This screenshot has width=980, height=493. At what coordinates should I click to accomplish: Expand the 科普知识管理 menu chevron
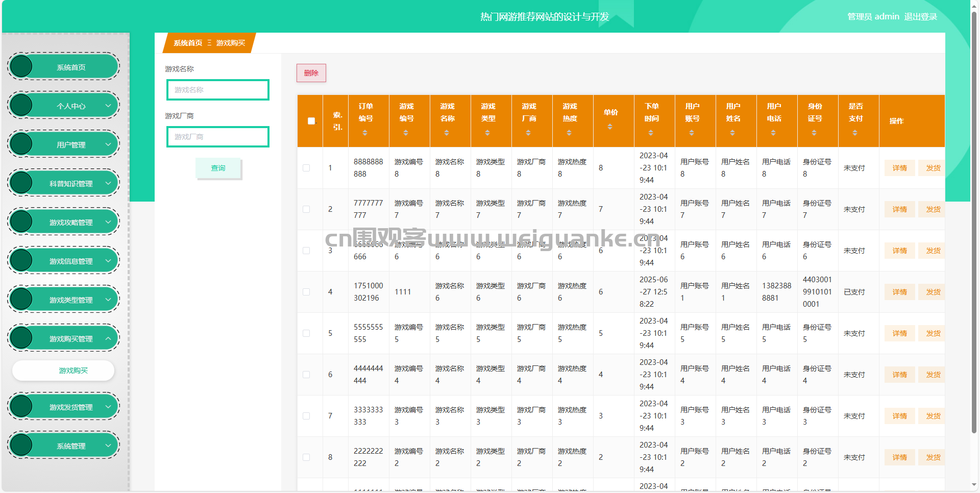coord(108,183)
